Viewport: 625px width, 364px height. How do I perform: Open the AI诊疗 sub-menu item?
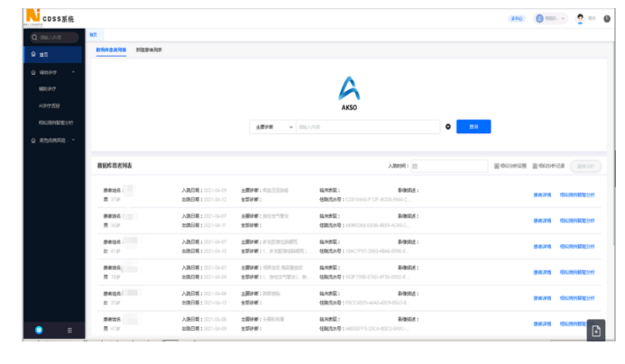click(49, 106)
